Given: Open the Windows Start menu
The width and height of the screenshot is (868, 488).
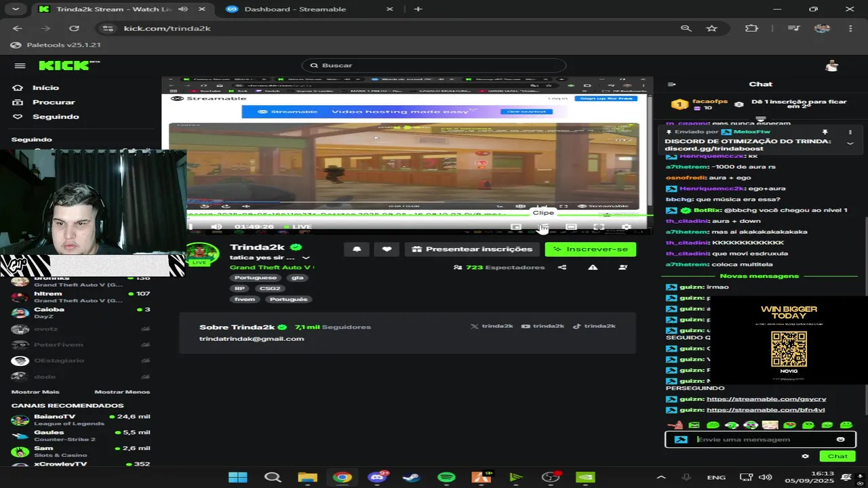Looking at the screenshot, I should 238,477.
